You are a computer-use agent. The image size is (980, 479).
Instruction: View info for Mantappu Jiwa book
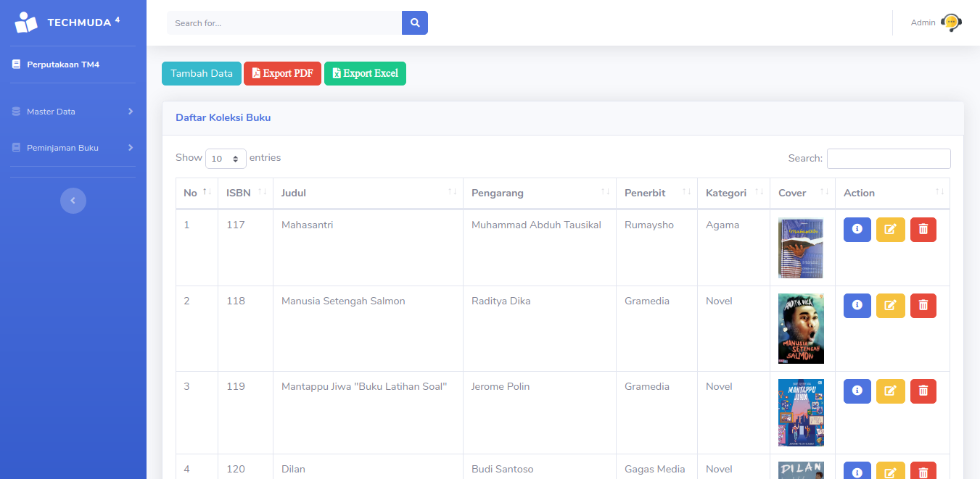[x=857, y=391]
